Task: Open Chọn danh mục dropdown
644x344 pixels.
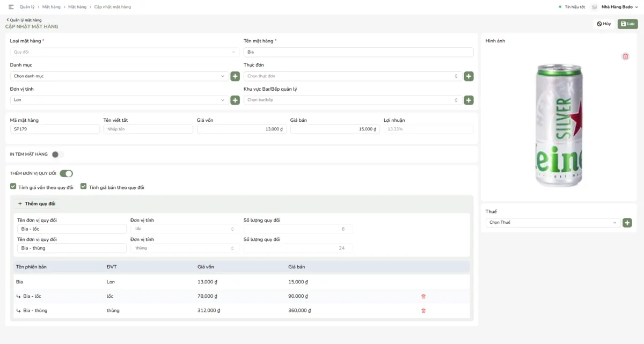Action: click(x=119, y=76)
